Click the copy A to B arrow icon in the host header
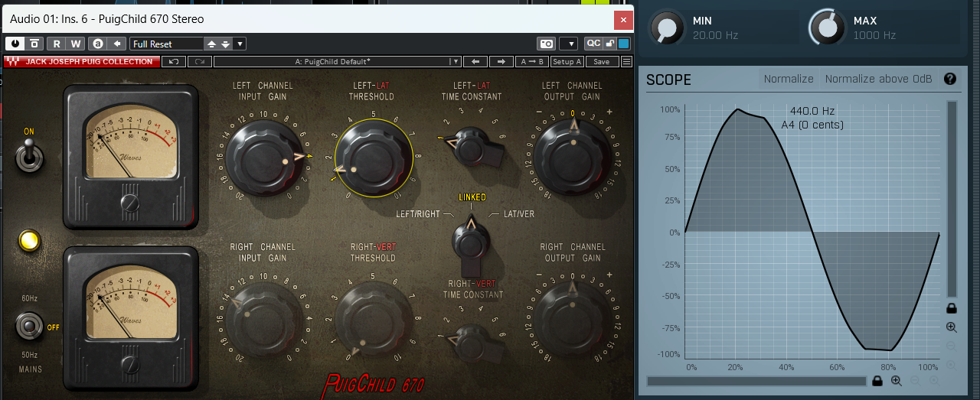This screenshot has height=400, width=980. coord(116,44)
